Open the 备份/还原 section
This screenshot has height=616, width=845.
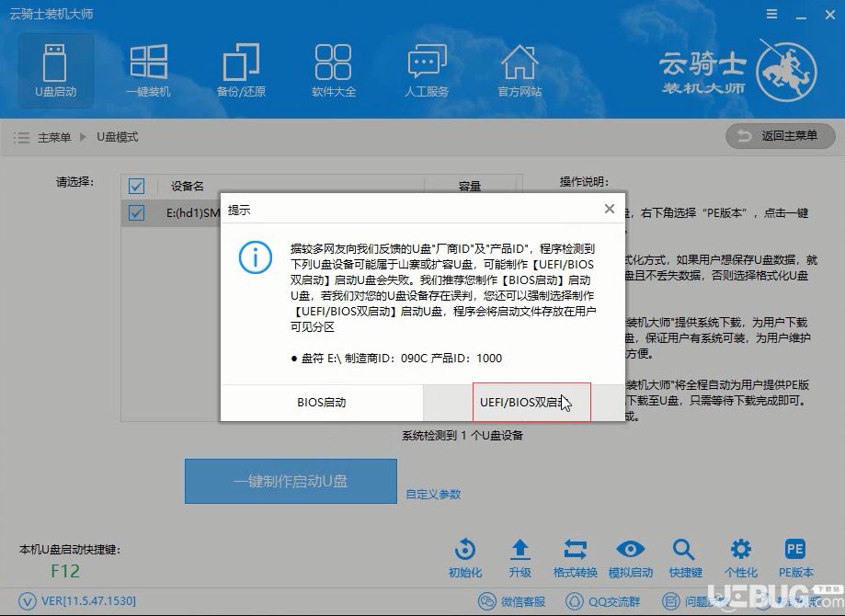241,71
